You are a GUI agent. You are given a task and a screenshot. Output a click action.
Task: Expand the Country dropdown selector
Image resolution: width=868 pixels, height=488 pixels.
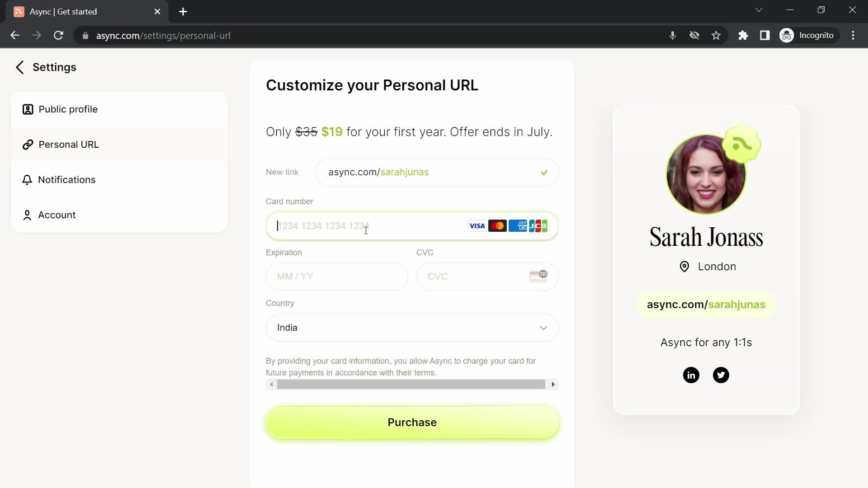412,327
